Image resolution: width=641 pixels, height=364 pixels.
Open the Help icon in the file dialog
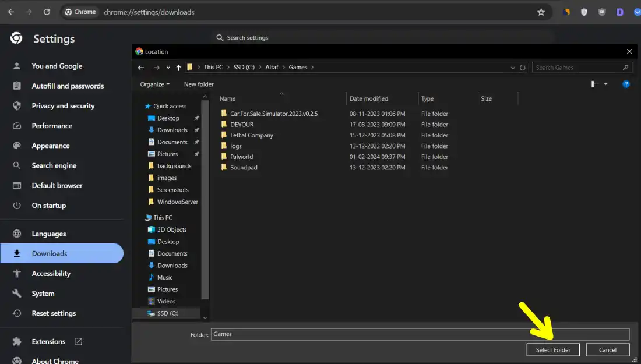626,84
